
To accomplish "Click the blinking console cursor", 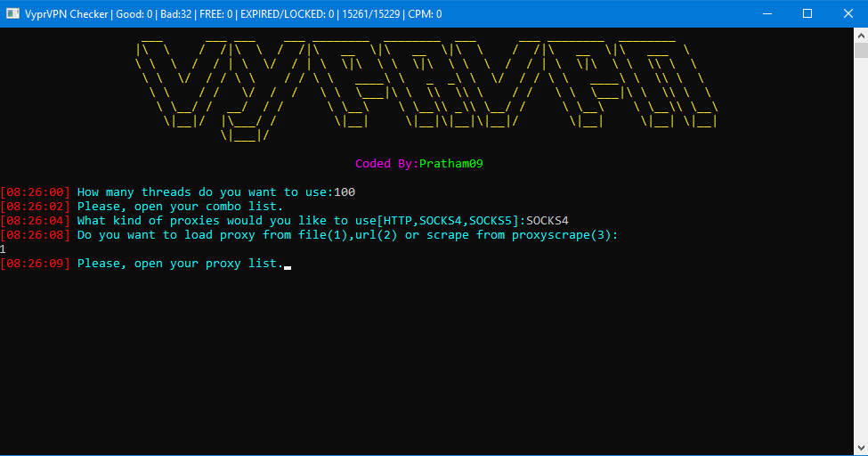I will tap(288, 267).
